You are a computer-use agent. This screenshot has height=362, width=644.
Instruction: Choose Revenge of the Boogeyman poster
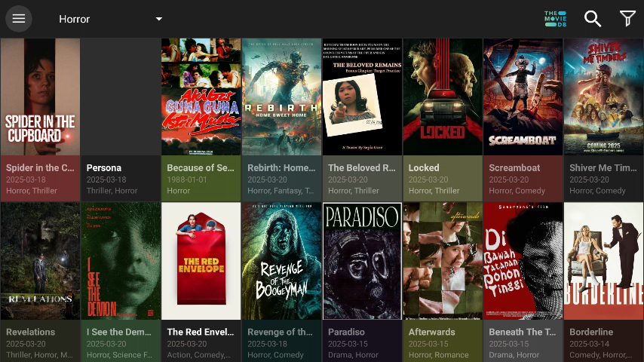coord(281,261)
